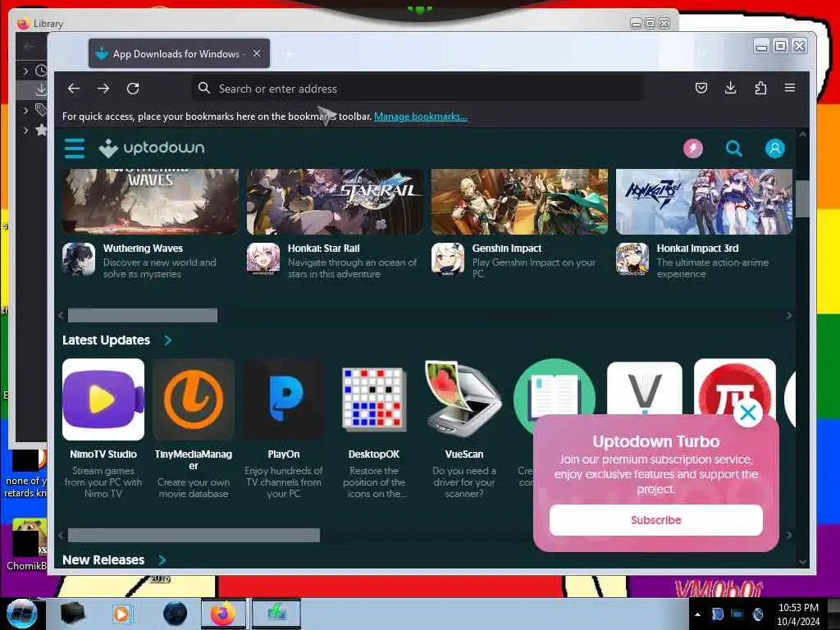Open the VueScan app icon
The height and width of the screenshot is (630, 840).
pos(464,399)
